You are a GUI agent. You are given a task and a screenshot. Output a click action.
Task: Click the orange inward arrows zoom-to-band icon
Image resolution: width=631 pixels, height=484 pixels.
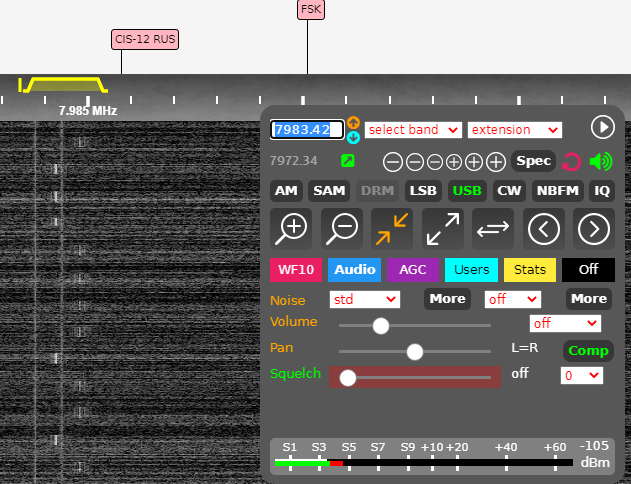click(392, 229)
